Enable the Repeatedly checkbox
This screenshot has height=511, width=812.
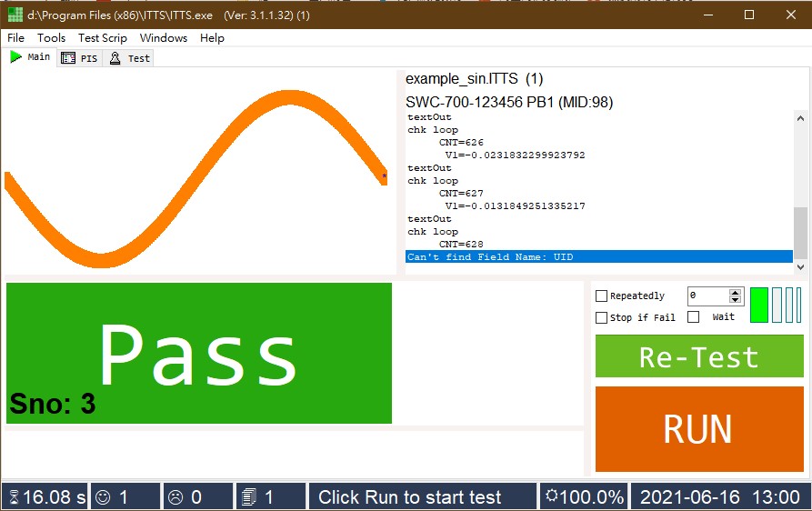pyautogui.click(x=601, y=296)
